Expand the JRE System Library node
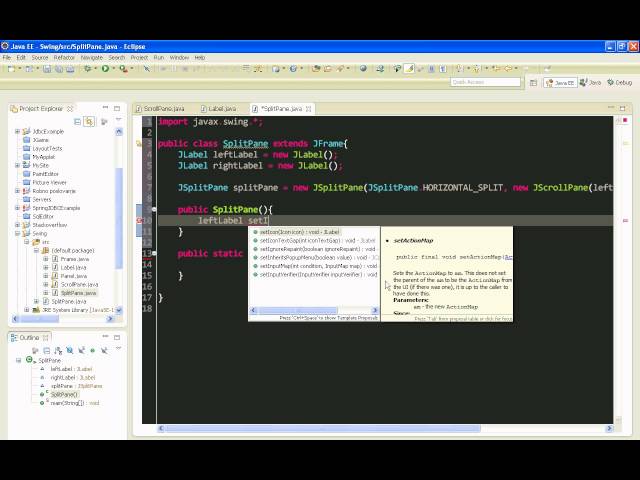 [27, 310]
